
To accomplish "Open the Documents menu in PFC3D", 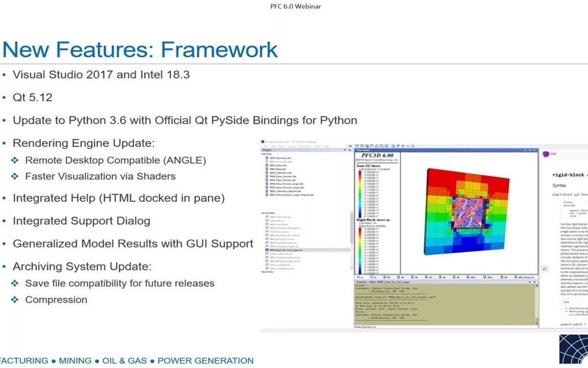I will coord(305,146).
